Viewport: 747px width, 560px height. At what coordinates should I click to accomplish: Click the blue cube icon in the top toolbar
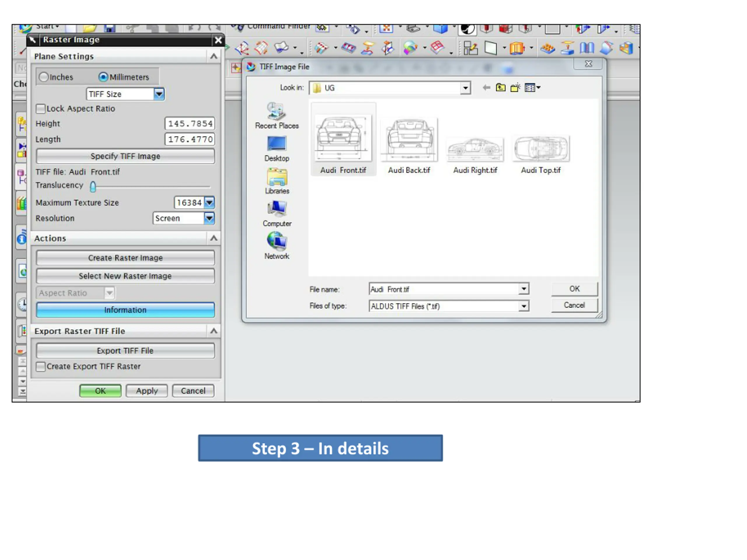pos(440,29)
